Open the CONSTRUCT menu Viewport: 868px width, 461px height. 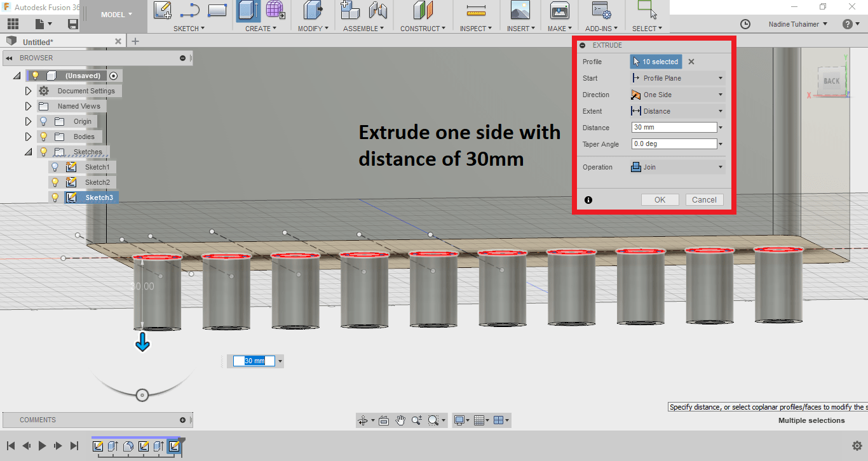423,29
